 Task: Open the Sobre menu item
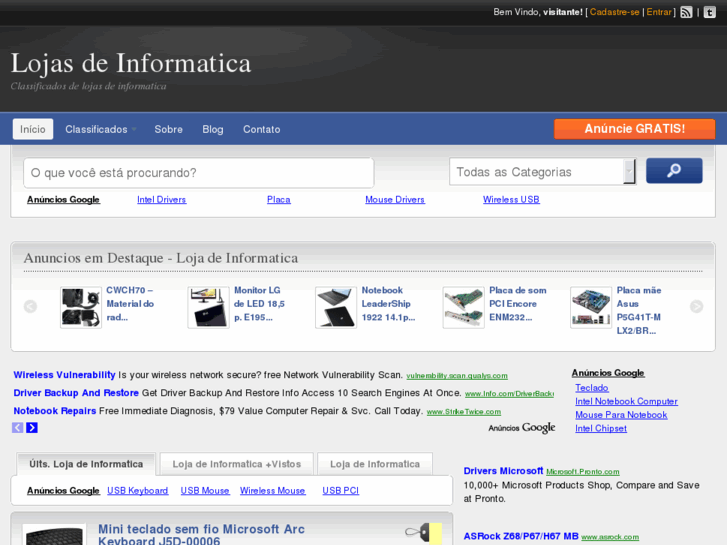[168, 129]
